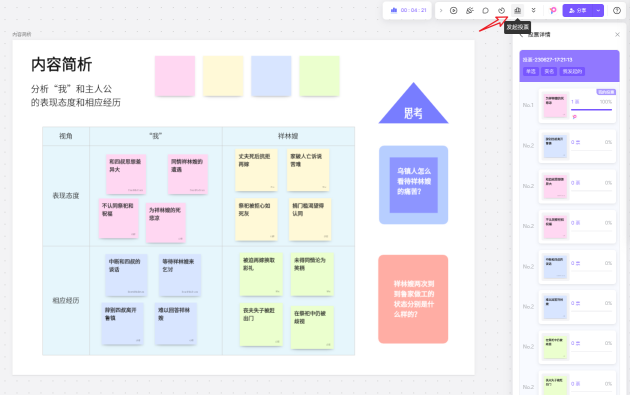Select the No.1 voting result thumbnail
Viewport: 630px width, 395px height.
click(x=555, y=106)
